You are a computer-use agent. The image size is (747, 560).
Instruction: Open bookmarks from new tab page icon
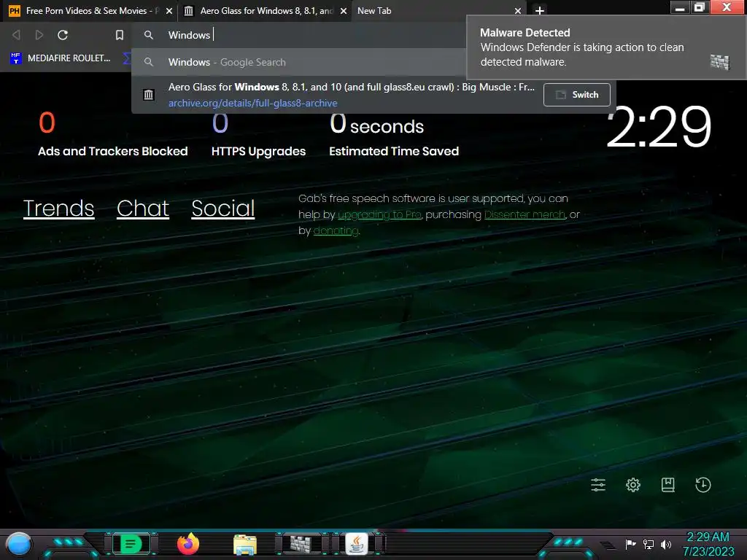click(x=668, y=485)
